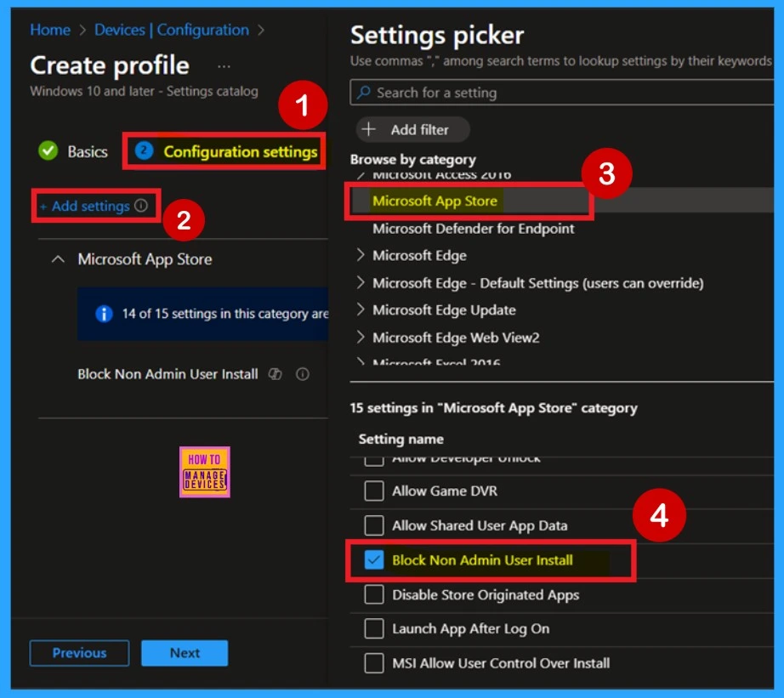Screen dimensions: 784x698
Task: Check the Launch App After Log On checkbox
Action: 374,628
